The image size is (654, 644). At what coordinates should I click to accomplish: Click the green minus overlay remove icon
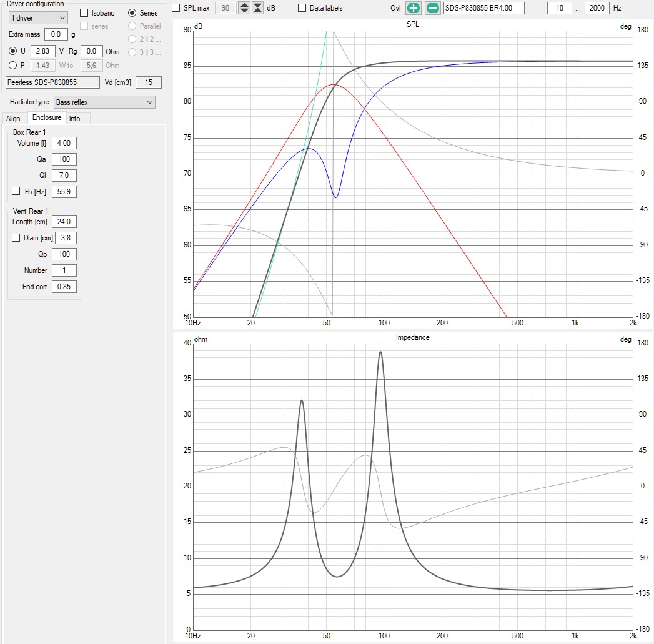[x=433, y=8]
